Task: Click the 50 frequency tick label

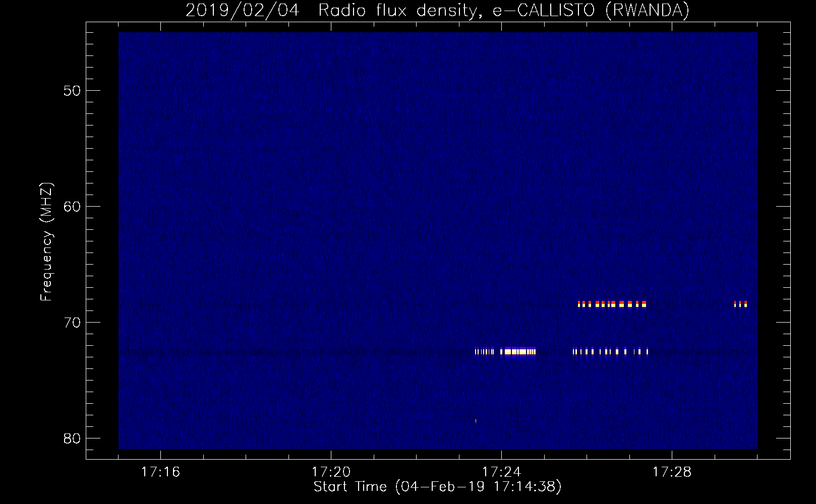Action: pyautogui.click(x=72, y=91)
